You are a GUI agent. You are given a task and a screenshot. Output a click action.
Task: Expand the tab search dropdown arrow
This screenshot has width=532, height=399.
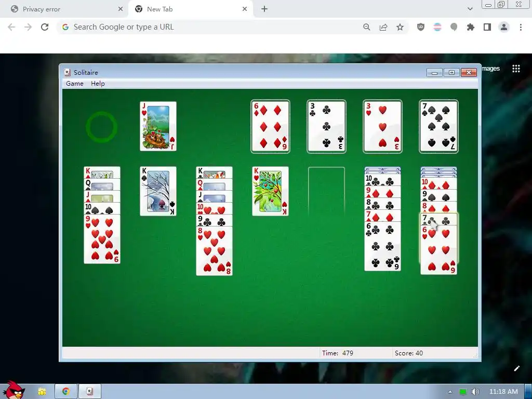point(470,9)
